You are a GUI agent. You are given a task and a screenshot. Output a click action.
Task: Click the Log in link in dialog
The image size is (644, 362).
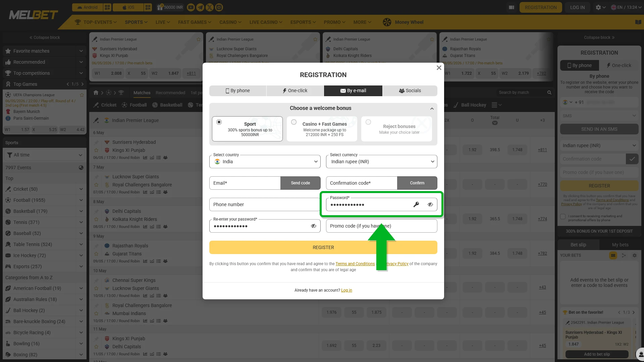346,290
